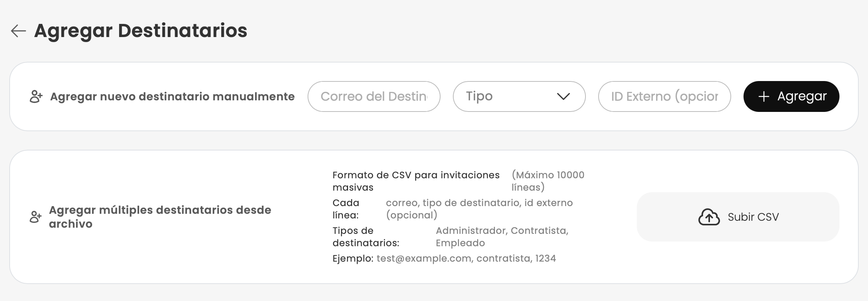Click the chevron arrow in Tipo selector

point(563,96)
